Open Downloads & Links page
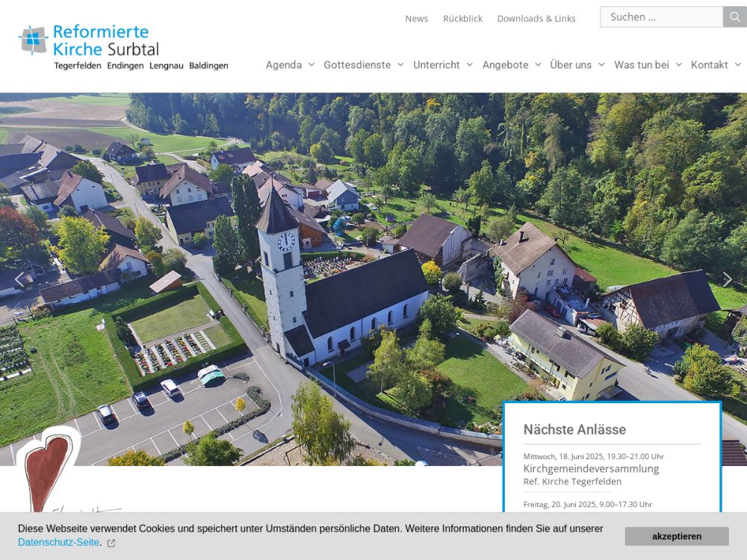The height and width of the screenshot is (560, 747). click(x=536, y=19)
